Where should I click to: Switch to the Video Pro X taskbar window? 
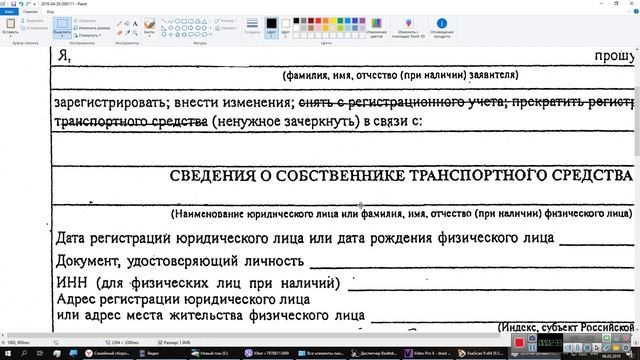click(428, 353)
